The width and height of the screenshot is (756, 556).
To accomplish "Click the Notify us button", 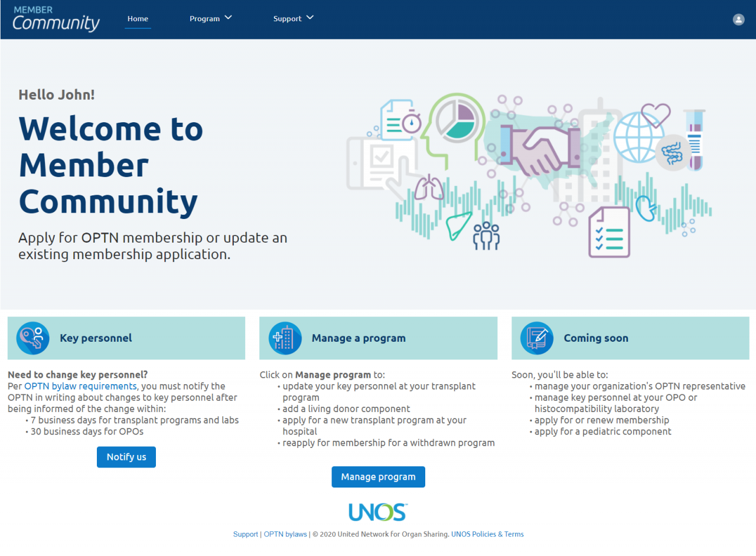I will pyautogui.click(x=126, y=456).
